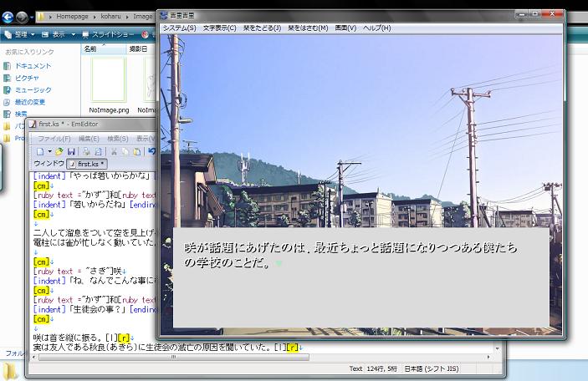Click koharu in Explorer address path
The height and width of the screenshot is (381, 588).
pyautogui.click(x=110, y=17)
